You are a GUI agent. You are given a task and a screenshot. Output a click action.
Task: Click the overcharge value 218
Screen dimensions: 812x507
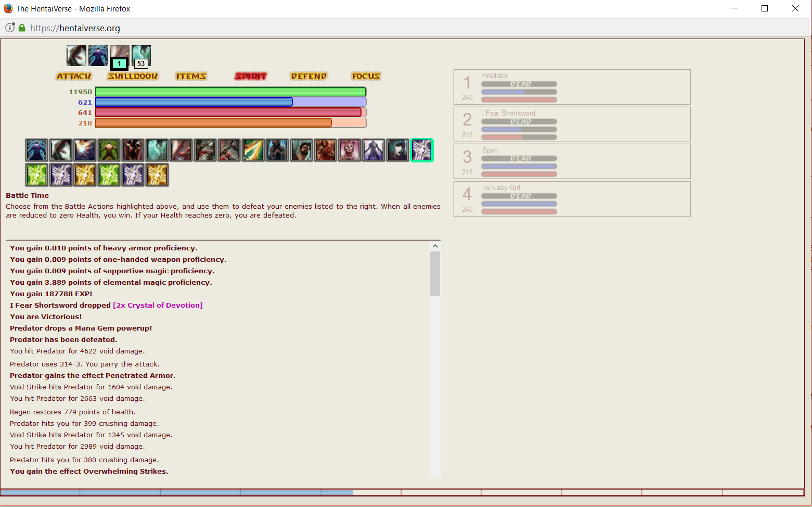85,123
